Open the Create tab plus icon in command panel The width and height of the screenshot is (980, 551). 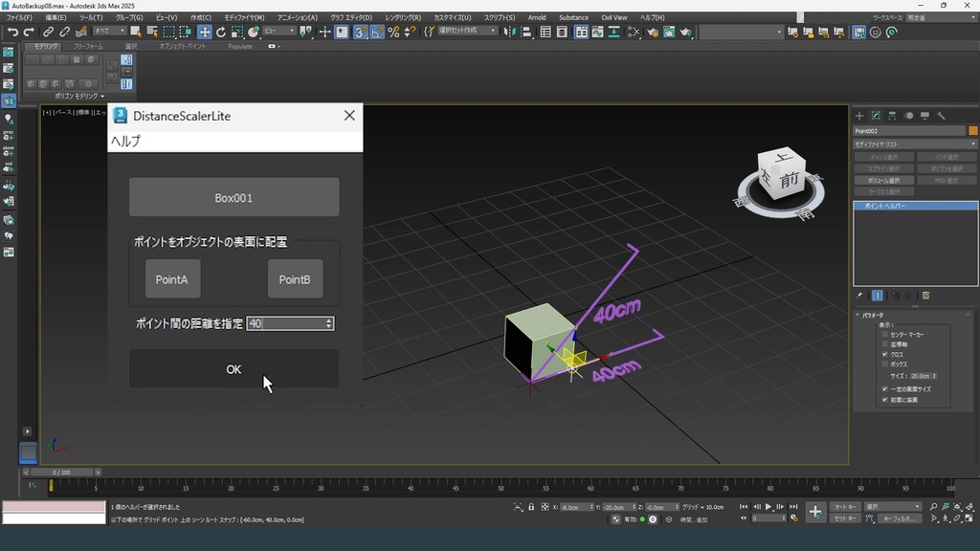pos(859,116)
